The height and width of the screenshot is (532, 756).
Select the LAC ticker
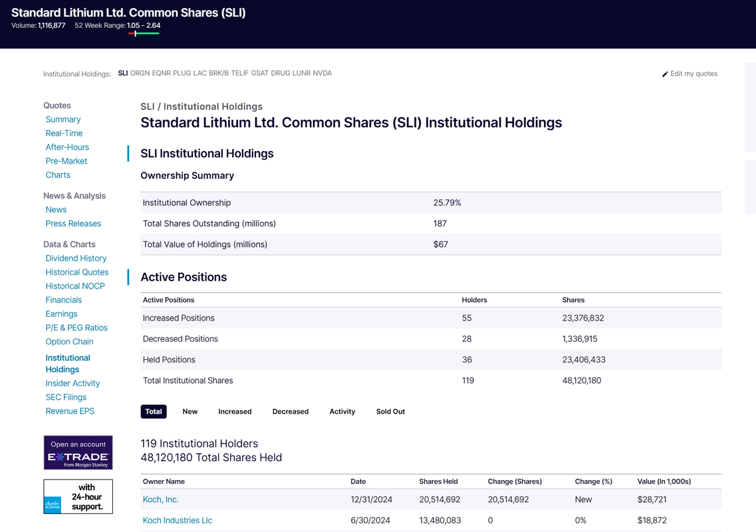point(200,73)
